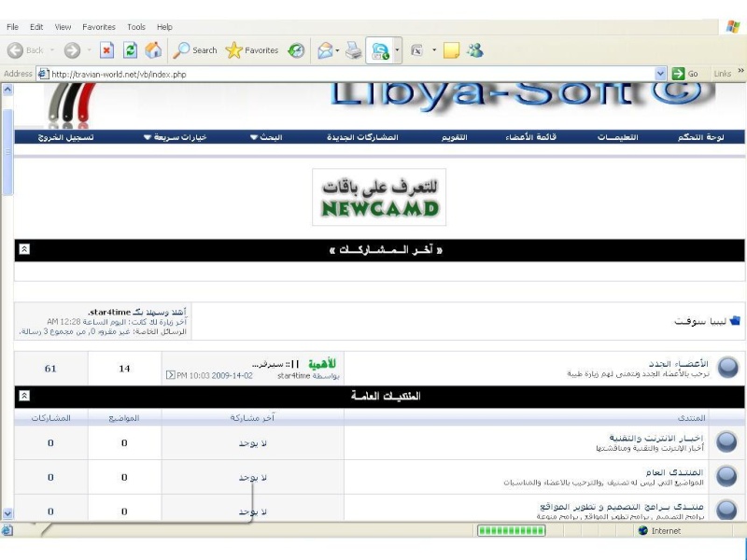Click the green Go button
Viewport: 747px width, 560px height.
pyautogui.click(x=684, y=74)
